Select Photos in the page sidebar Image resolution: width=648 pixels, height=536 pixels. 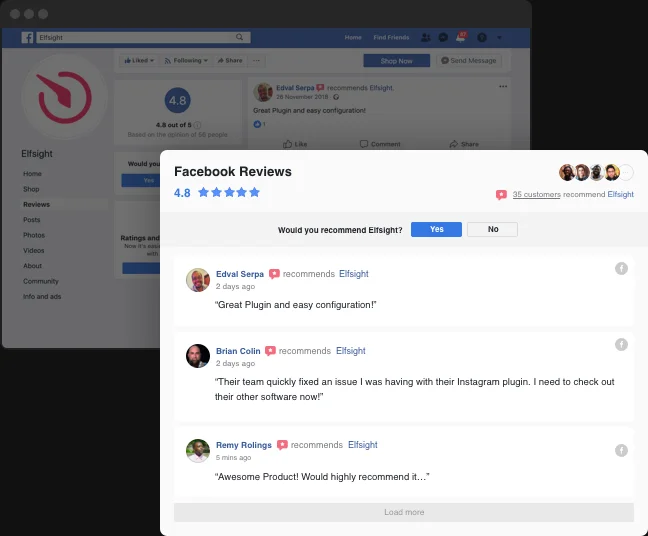[34, 235]
